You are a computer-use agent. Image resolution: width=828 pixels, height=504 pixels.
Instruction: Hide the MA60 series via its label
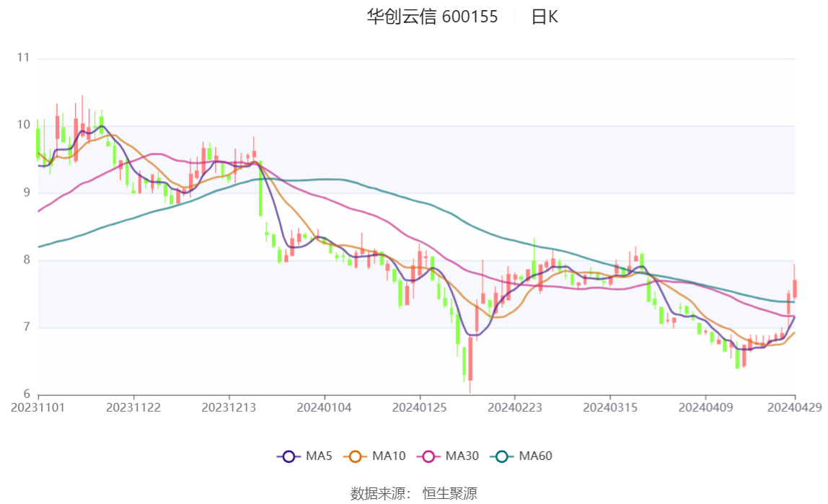coord(535,456)
